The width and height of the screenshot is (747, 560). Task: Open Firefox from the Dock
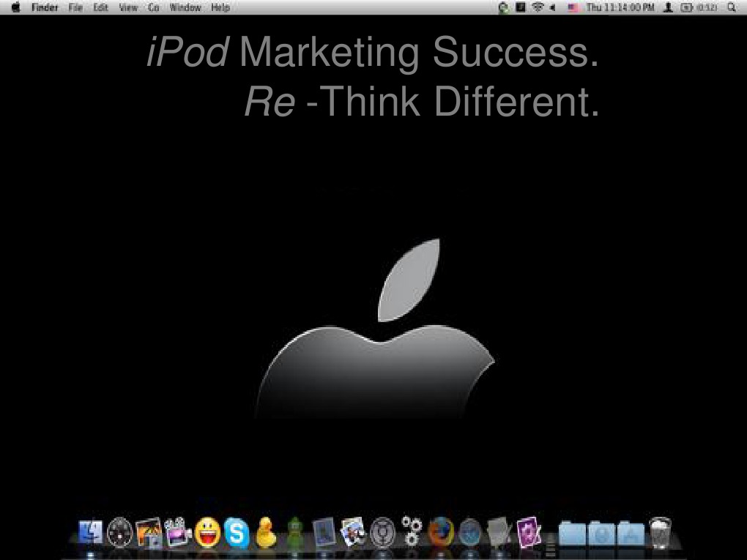[x=441, y=531]
